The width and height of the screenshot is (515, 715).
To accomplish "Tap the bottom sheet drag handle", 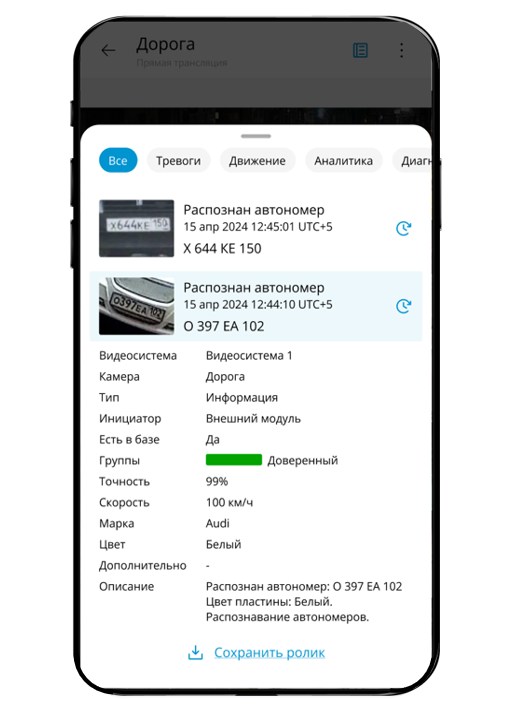I will tap(256, 136).
